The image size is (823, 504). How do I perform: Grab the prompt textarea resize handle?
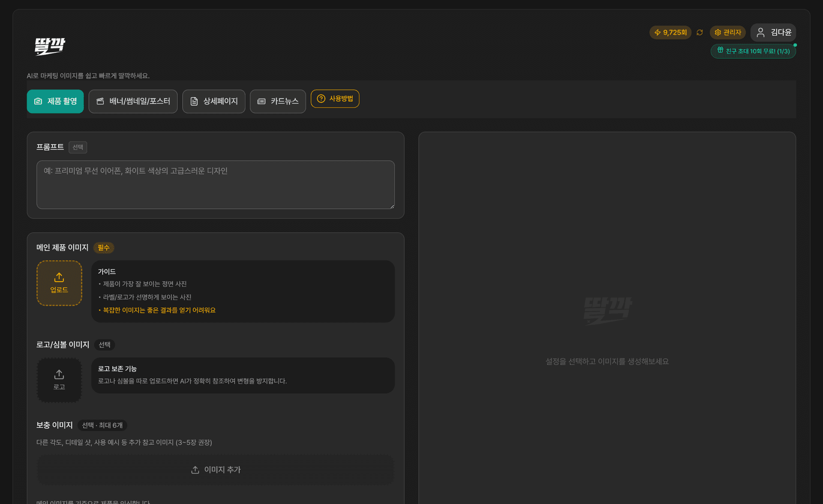coord(392,207)
